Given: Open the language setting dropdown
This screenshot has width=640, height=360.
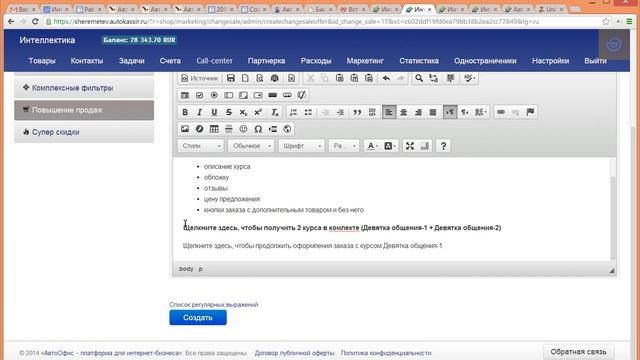Looking at the screenshot, I should [481, 112].
